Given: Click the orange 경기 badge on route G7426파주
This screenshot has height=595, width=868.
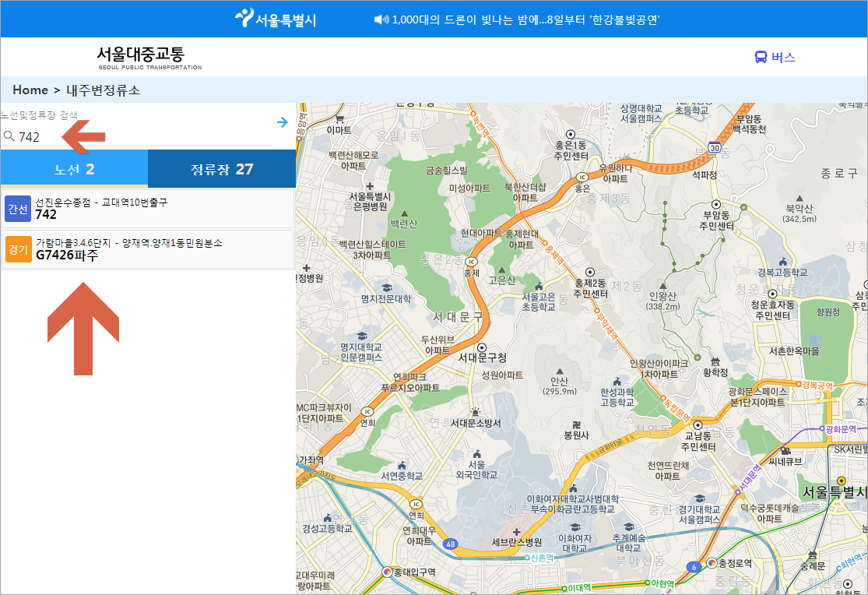Looking at the screenshot, I should pyautogui.click(x=18, y=249).
